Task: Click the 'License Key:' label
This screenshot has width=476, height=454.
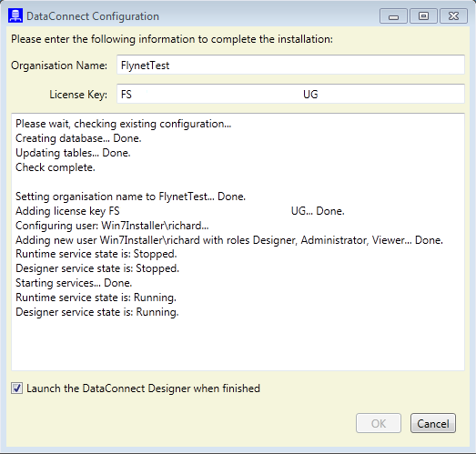Action: 78,95
